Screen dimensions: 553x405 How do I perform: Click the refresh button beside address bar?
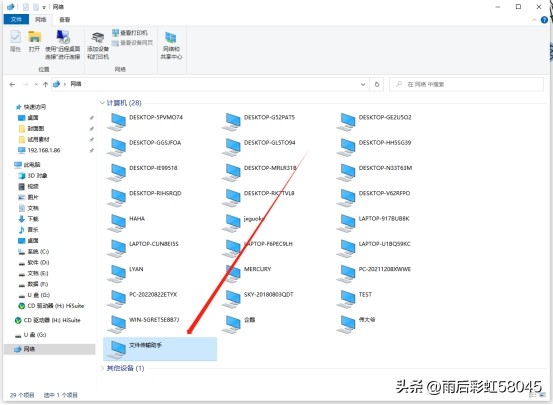pos(377,84)
